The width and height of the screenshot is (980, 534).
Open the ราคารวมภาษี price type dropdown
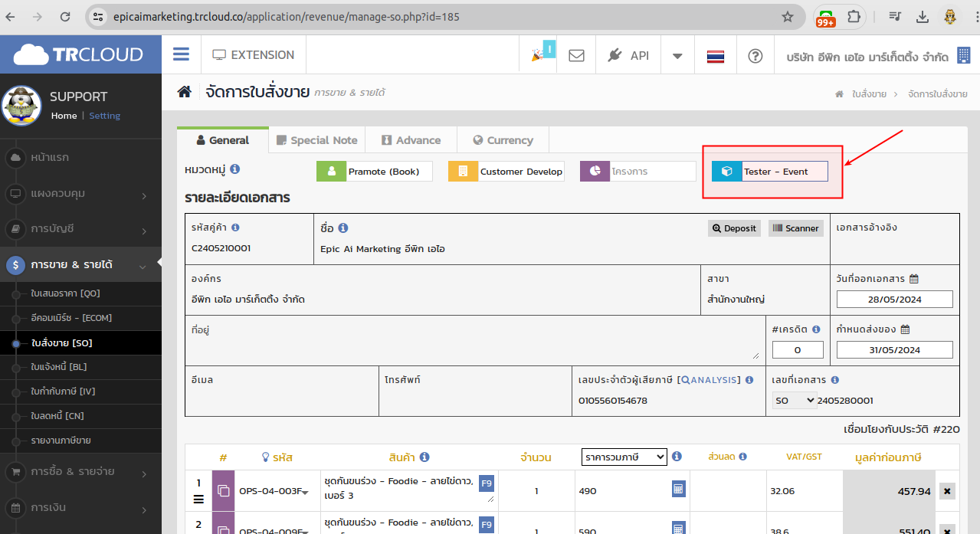[x=624, y=457]
